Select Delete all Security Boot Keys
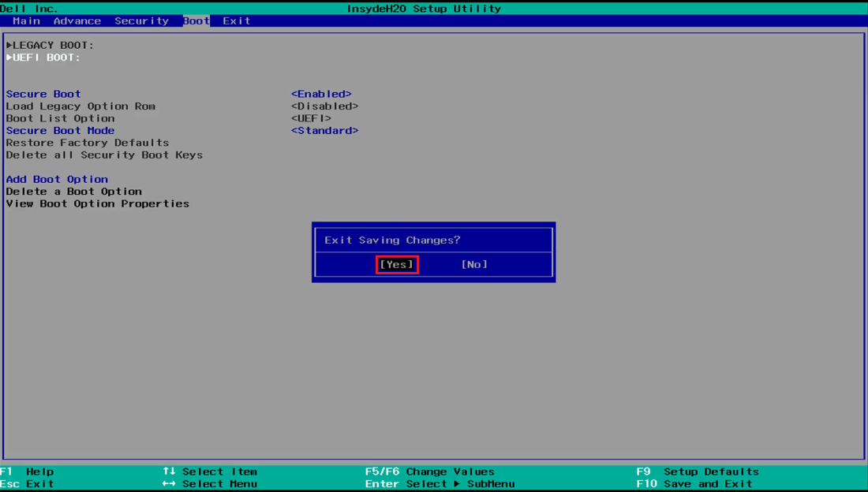The image size is (868, 492). (x=104, y=155)
